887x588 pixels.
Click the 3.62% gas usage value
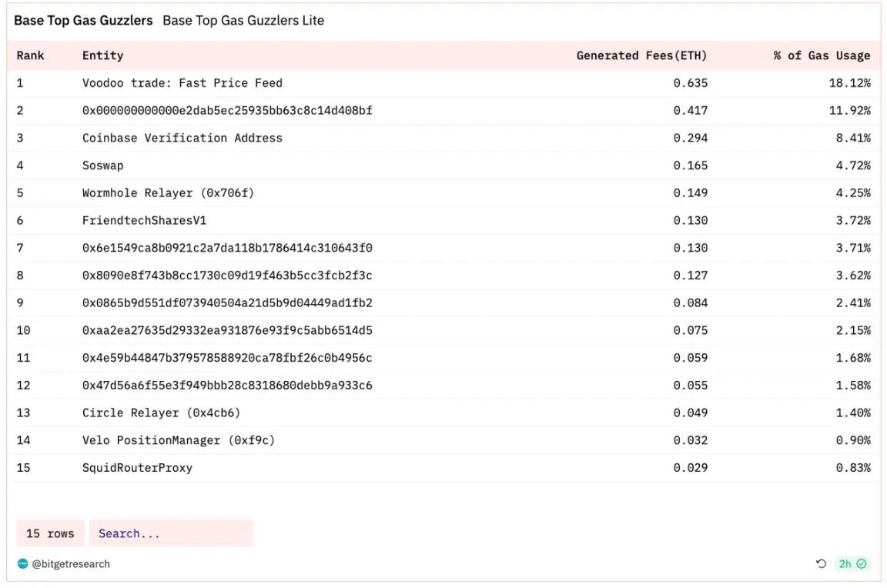[x=853, y=276]
